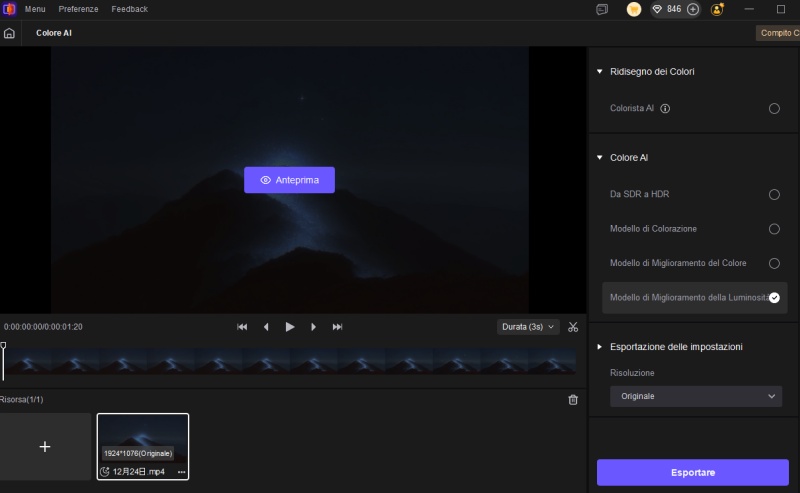Open the info icon beside Colorista AI

(665, 108)
